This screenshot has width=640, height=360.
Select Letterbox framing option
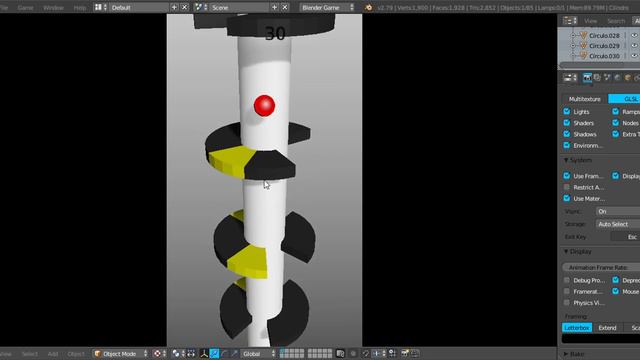point(577,328)
